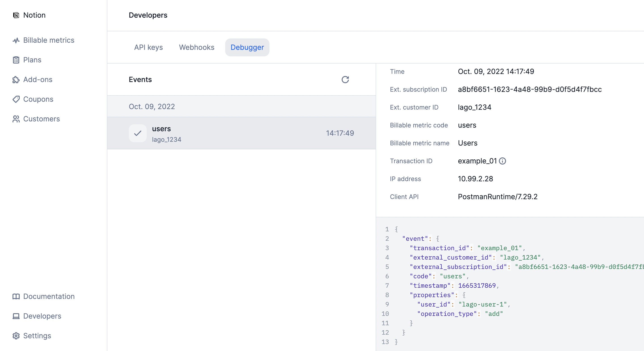Click the Add-ons puzzle icon
The height and width of the screenshot is (351, 644).
[x=16, y=80]
